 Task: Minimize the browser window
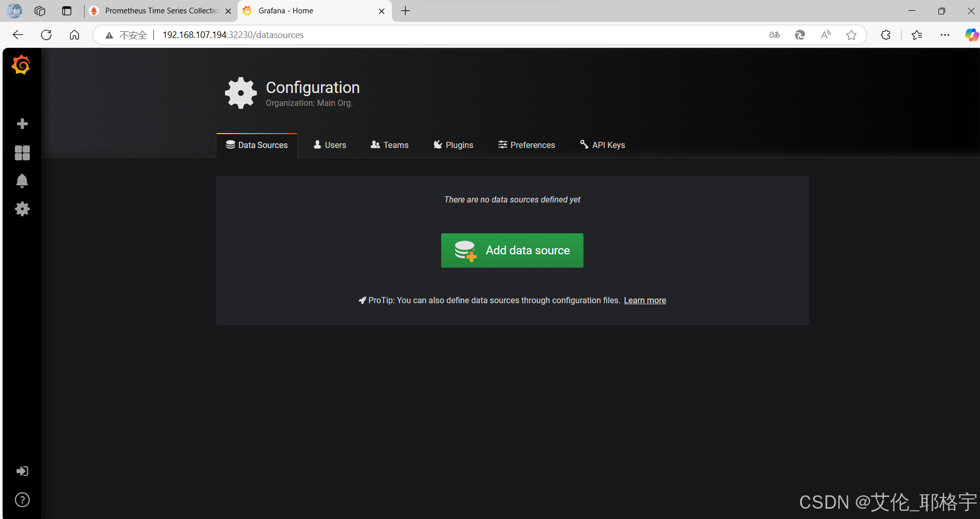(912, 11)
